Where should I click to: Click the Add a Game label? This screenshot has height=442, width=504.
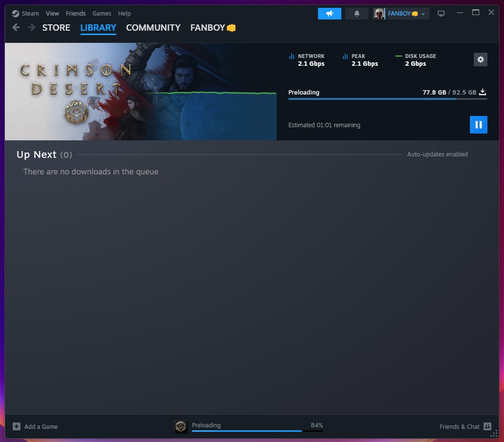[x=41, y=426]
